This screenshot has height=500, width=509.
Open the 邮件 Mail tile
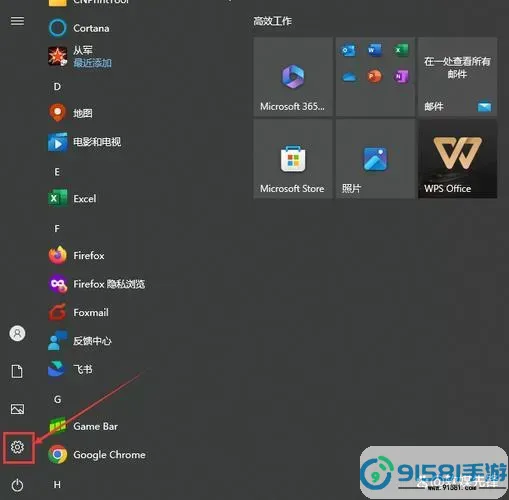[458, 77]
